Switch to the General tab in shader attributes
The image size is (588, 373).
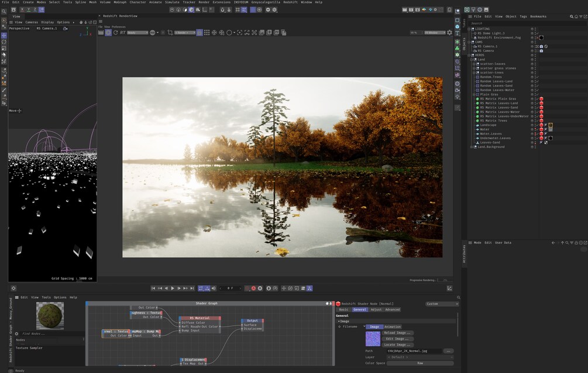360,310
